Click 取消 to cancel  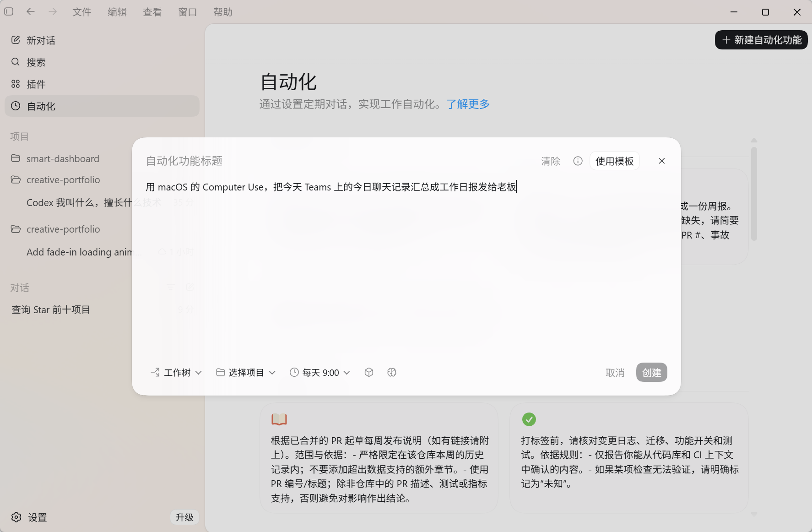(x=615, y=373)
